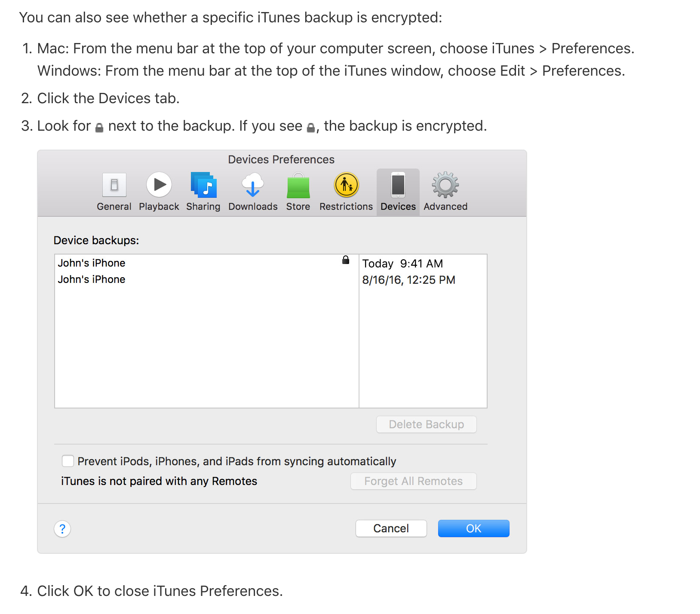Click the Devices tab label text
700x614 pixels.
point(398,206)
